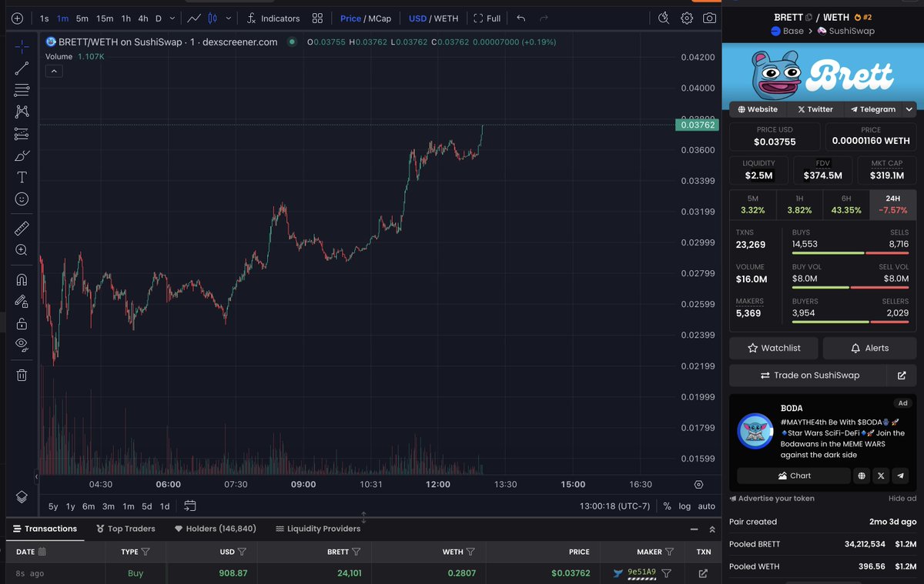Open the emoji icons tool
The width and height of the screenshot is (924, 584).
pyautogui.click(x=22, y=199)
